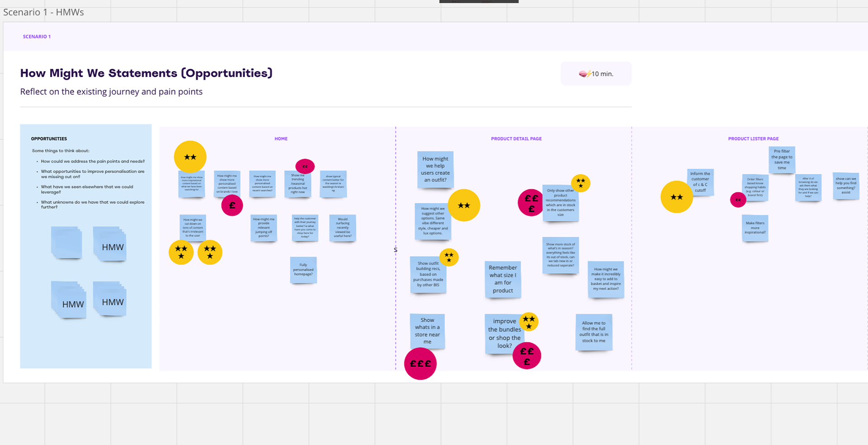This screenshot has width=868, height=445.
Task: Select note 'Show outfit building recs'
Action: pos(428,275)
